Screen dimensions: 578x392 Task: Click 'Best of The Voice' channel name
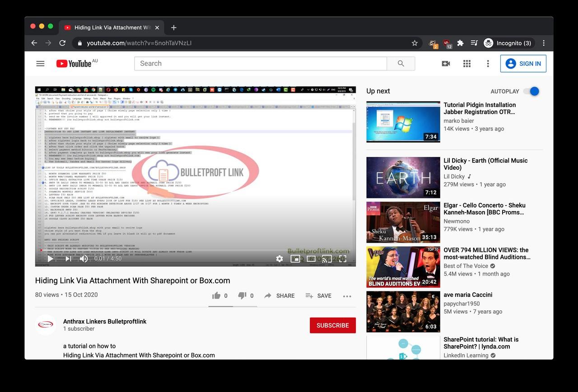click(466, 266)
